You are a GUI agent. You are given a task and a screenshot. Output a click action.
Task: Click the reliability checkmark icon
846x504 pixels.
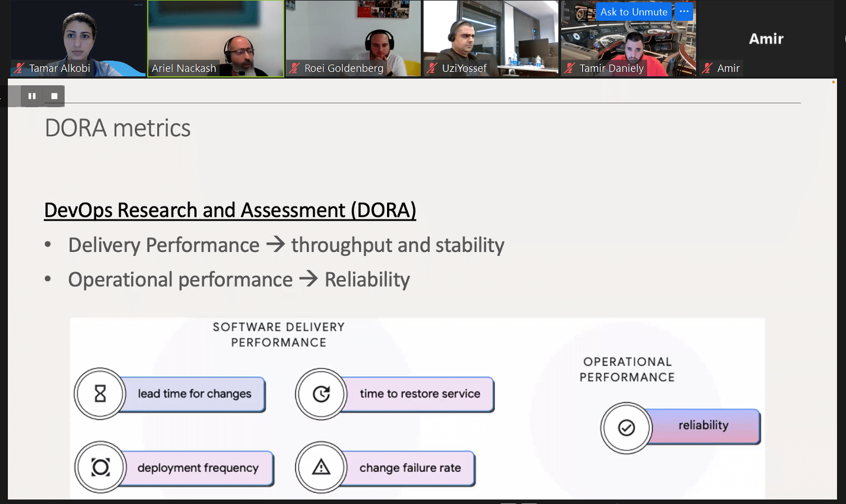click(x=626, y=428)
